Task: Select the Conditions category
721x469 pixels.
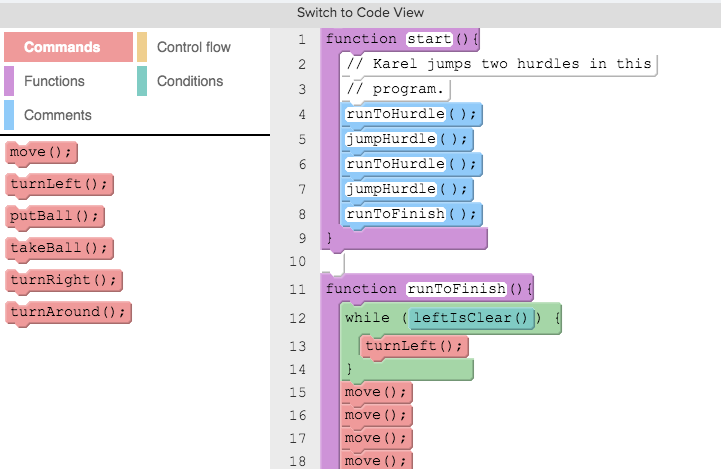Action: point(189,81)
